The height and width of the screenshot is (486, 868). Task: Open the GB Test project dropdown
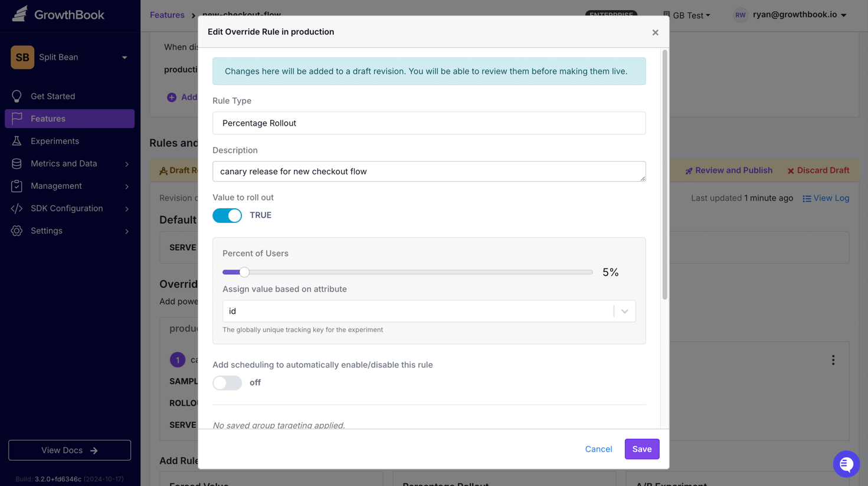687,15
